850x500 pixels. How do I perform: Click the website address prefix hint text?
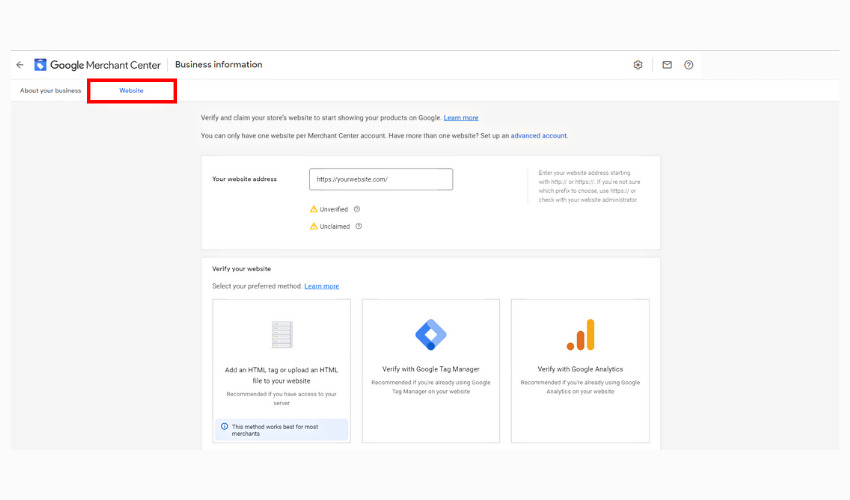pos(589,186)
